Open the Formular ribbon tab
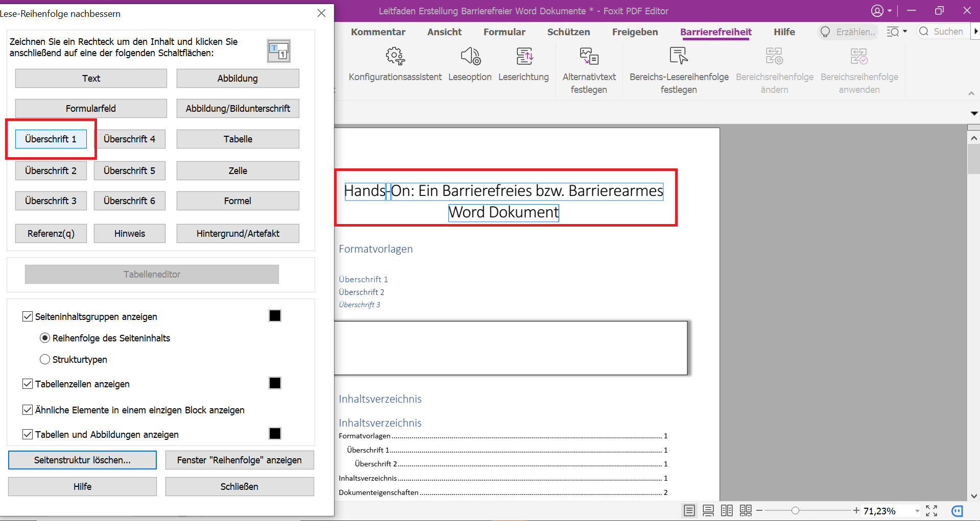The height and width of the screenshot is (521, 980). [504, 32]
